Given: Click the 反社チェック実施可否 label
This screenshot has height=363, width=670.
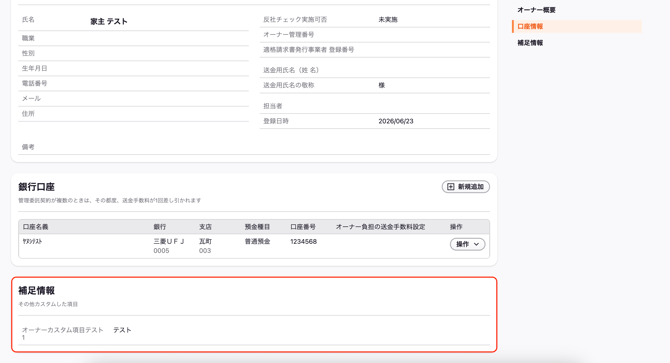Looking at the screenshot, I should (295, 20).
